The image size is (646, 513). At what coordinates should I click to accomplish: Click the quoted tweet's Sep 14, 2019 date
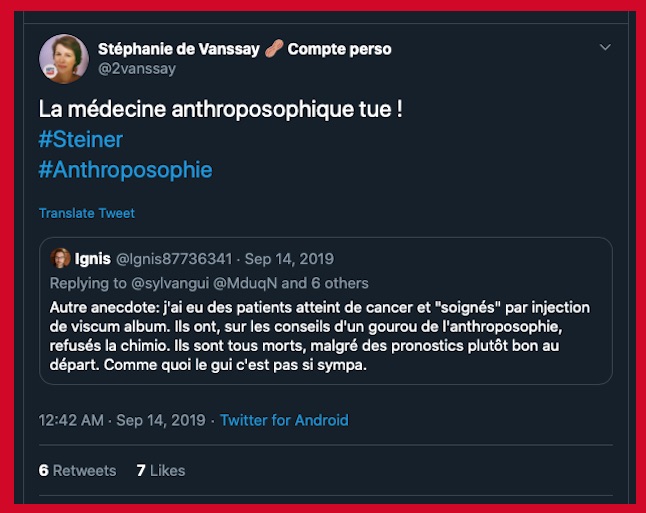[290, 259]
